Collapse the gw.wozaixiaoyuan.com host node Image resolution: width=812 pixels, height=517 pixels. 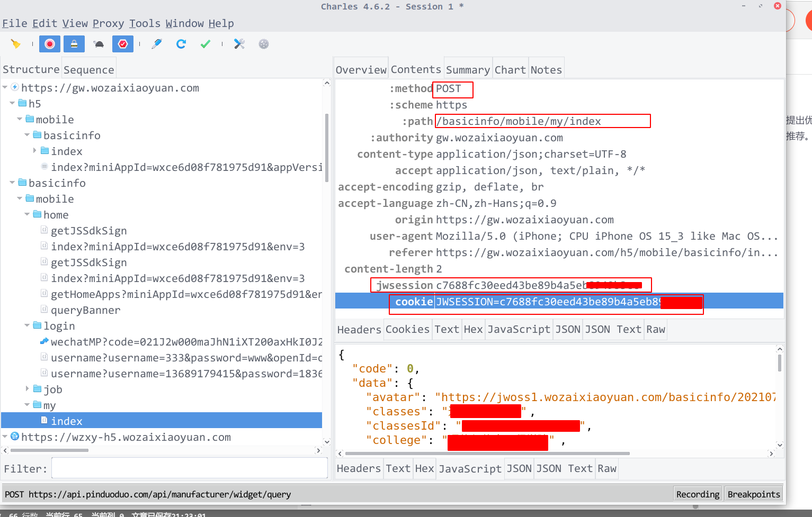[x=5, y=87]
